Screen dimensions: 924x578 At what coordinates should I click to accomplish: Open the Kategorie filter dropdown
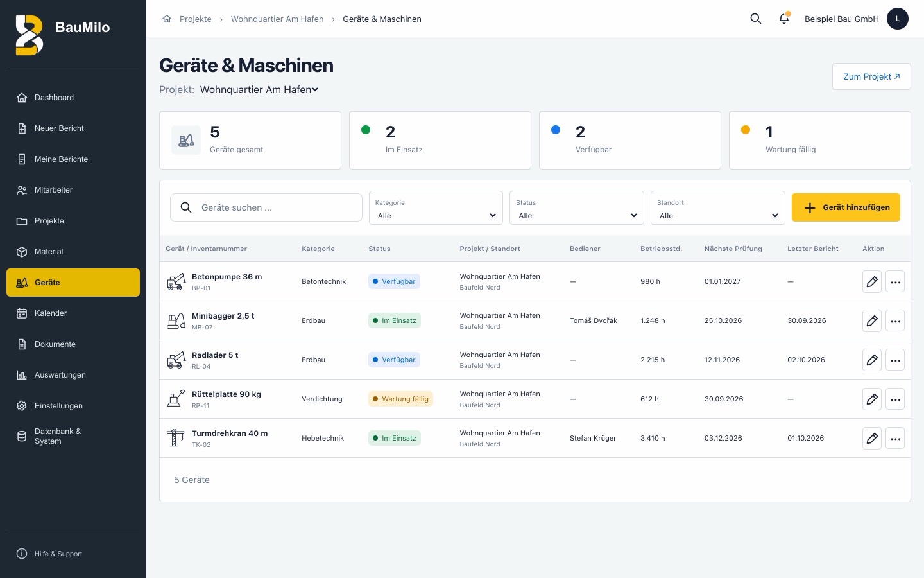[x=436, y=208]
